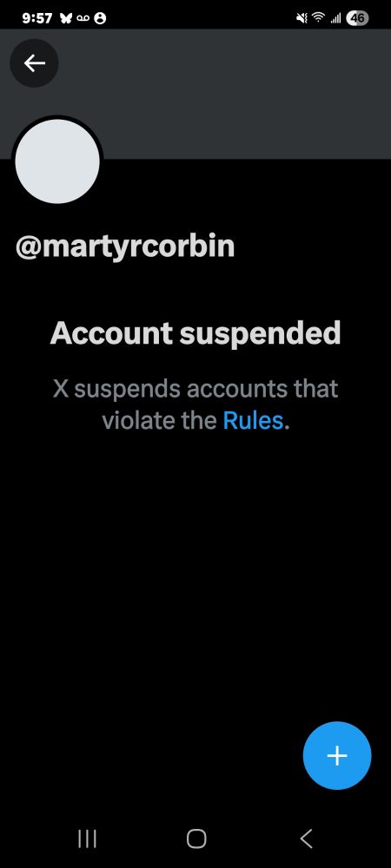391x868 pixels.
Task: Tap the battery level 46 indicator
Action: (x=357, y=18)
